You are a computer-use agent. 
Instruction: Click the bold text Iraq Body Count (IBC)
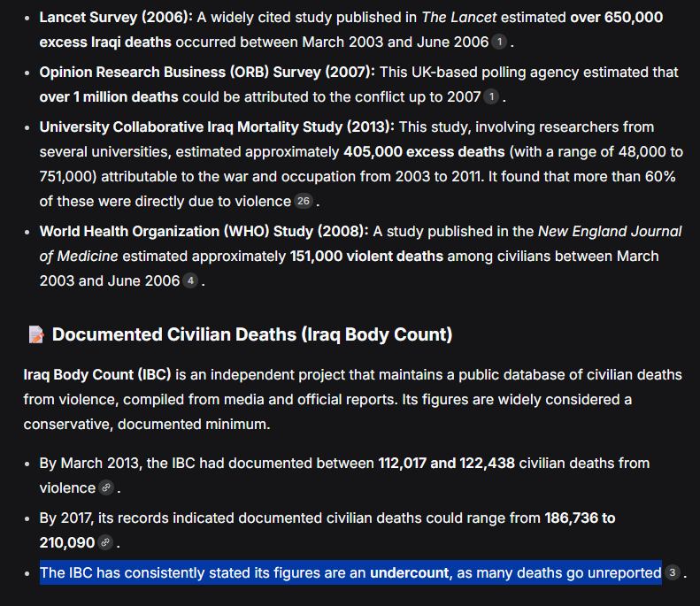tap(97, 374)
